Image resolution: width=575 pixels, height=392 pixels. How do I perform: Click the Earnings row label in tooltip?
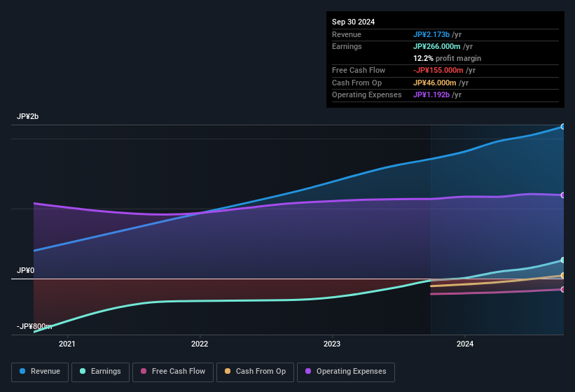pos(347,46)
